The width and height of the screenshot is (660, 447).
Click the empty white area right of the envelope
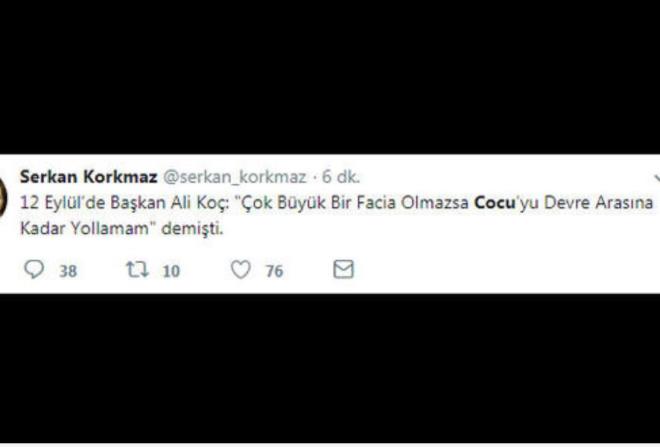(x=505, y=269)
